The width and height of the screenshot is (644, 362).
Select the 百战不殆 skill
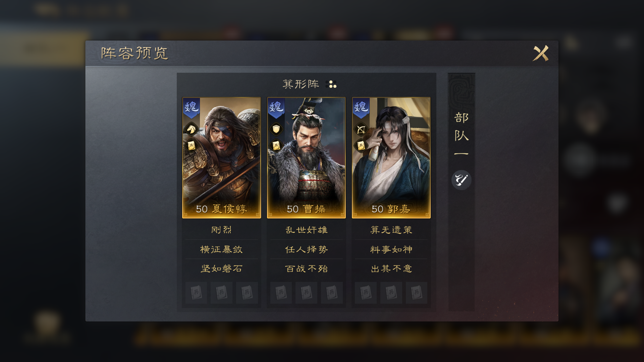[x=306, y=269]
